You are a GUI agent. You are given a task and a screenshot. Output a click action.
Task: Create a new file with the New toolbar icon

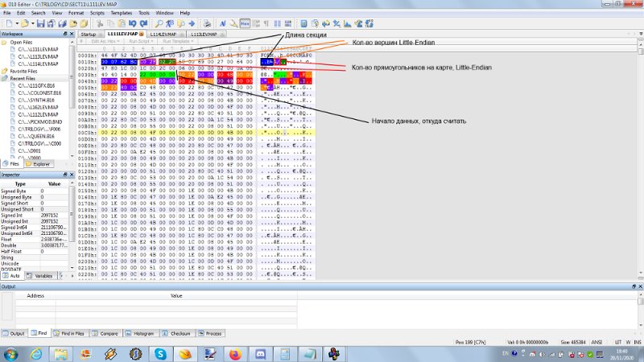click(x=9, y=23)
